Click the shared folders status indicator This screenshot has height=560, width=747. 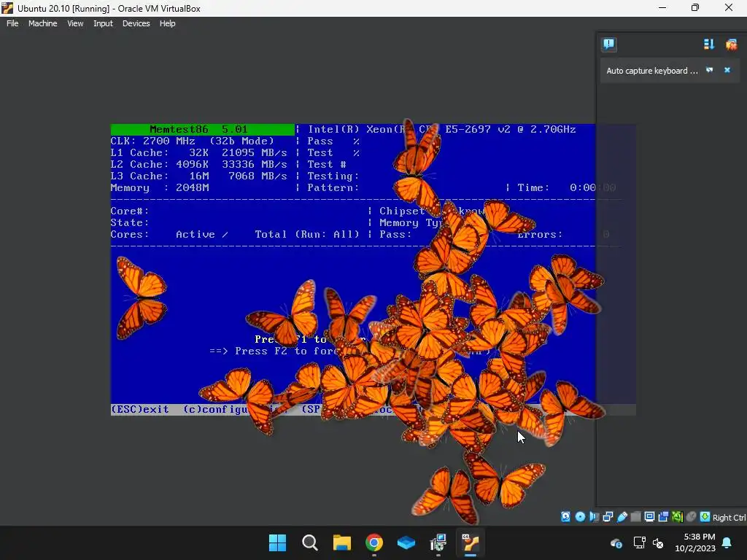coord(635,517)
